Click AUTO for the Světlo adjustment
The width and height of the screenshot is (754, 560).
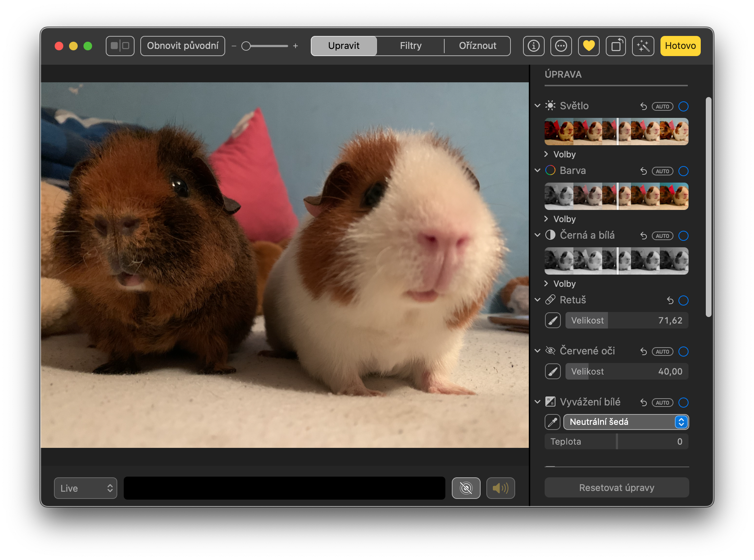663,106
